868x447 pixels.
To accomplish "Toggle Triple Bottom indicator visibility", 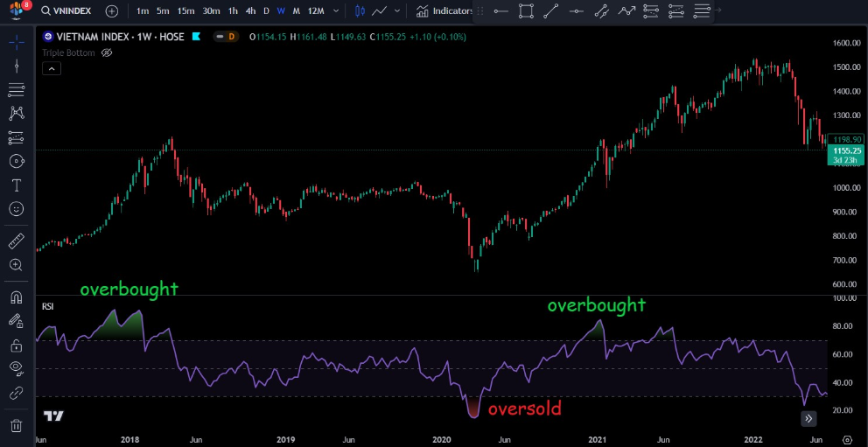I will [107, 52].
